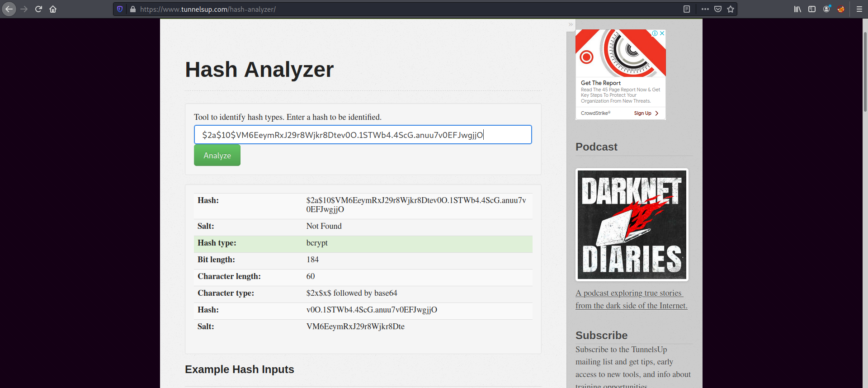Viewport: 868px width, 388px height.
Task: Open Firefox account icon
Action: click(826, 9)
